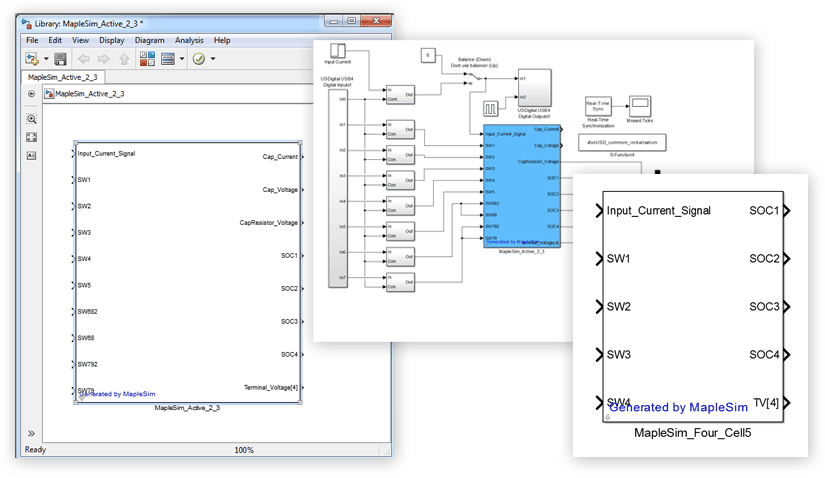The width and height of the screenshot is (825, 478).
Task: Click the Back navigation arrow
Action: coord(84,59)
